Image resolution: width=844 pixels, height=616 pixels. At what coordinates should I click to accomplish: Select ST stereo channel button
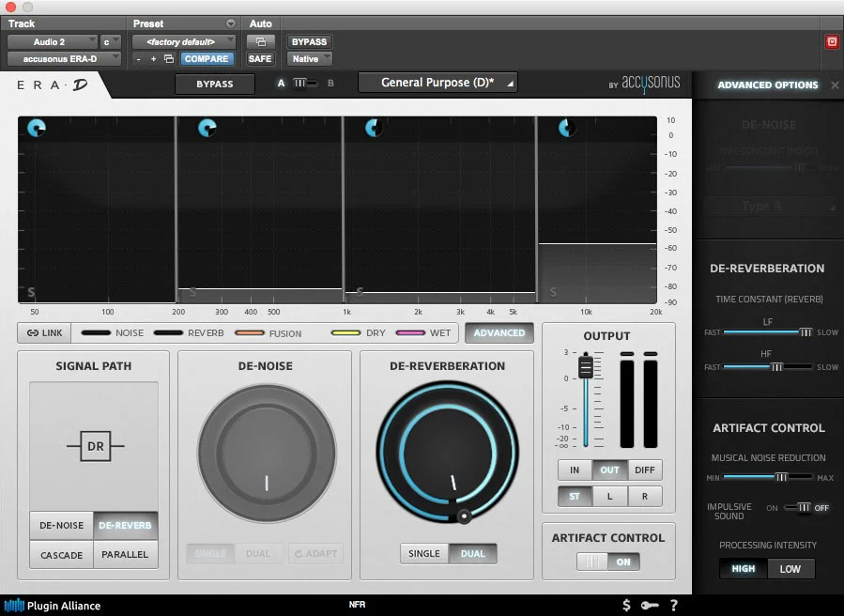pos(575,497)
